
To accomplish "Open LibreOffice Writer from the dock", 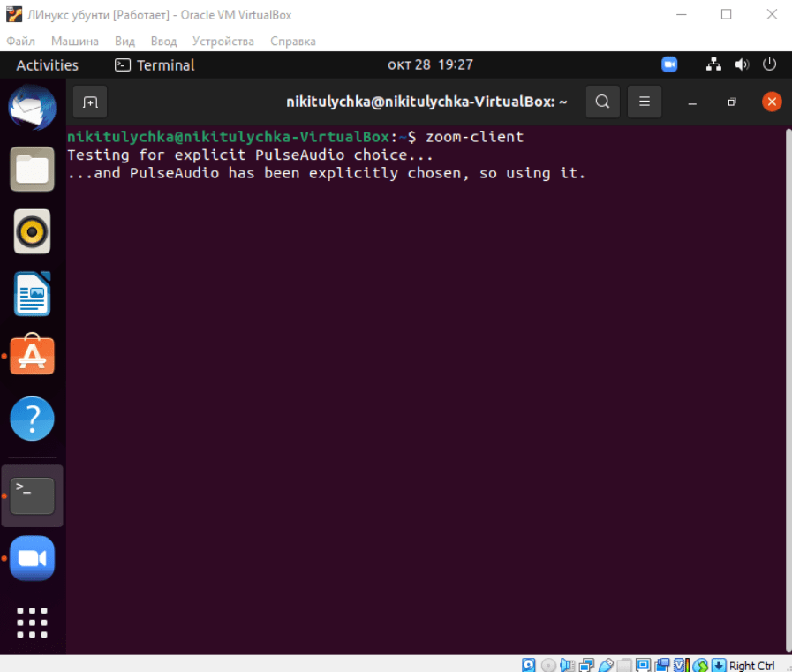I will [x=33, y=294].
